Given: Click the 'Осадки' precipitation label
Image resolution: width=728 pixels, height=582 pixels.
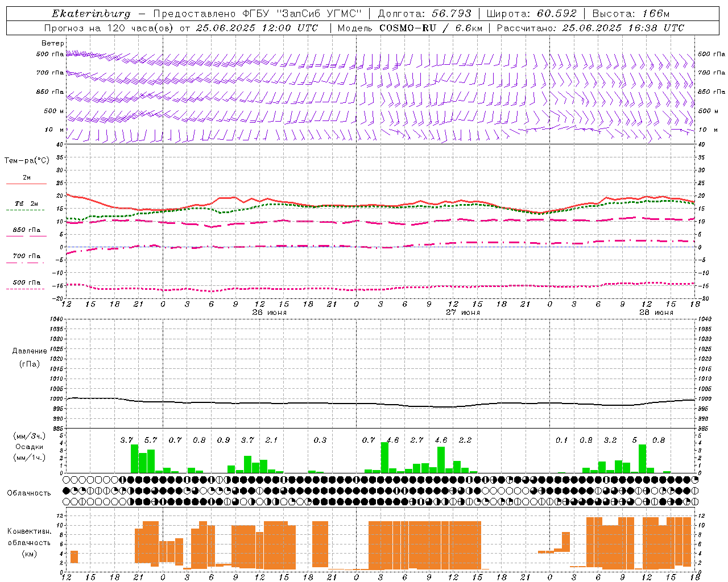Looking at the screenshot, I should tap(29, 447).
